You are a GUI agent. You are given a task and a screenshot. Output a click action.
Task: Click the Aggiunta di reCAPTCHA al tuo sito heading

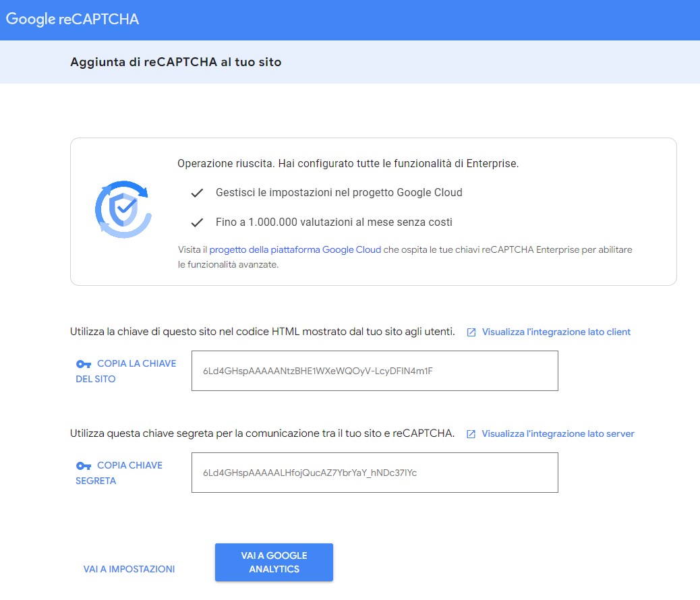click(177, 61)
